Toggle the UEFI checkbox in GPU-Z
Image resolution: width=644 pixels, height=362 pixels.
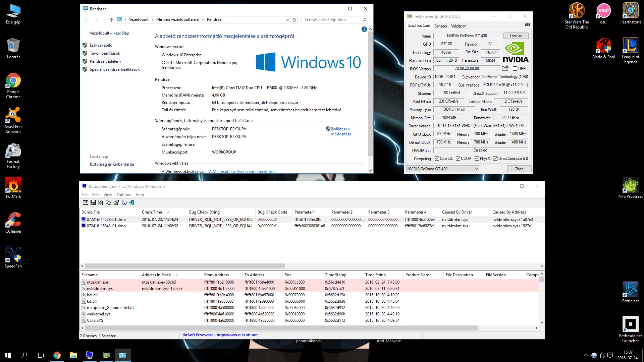click(515, 69)
